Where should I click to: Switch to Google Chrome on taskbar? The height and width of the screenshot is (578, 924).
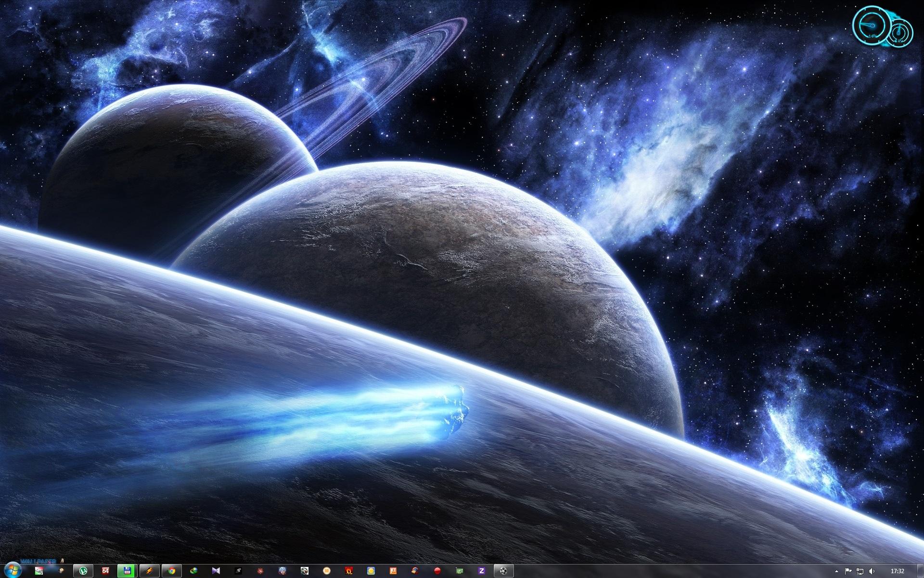coord(172,571)
